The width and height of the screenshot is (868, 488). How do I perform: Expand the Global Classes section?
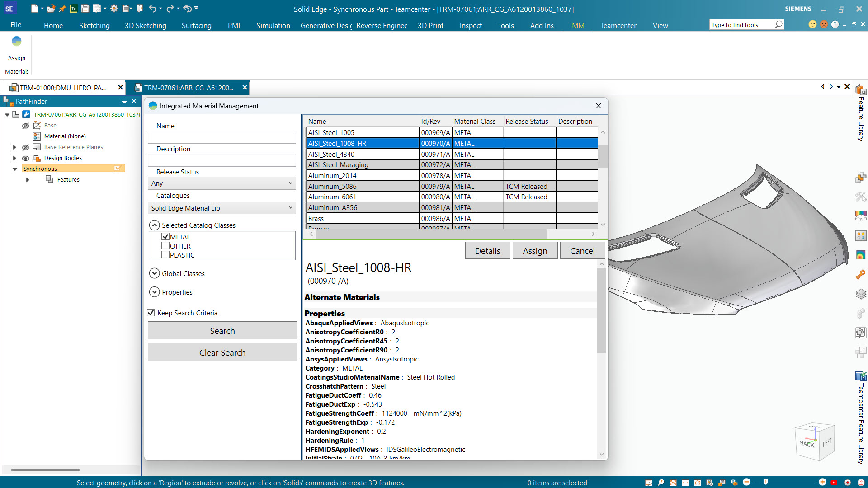pos(155,273)
